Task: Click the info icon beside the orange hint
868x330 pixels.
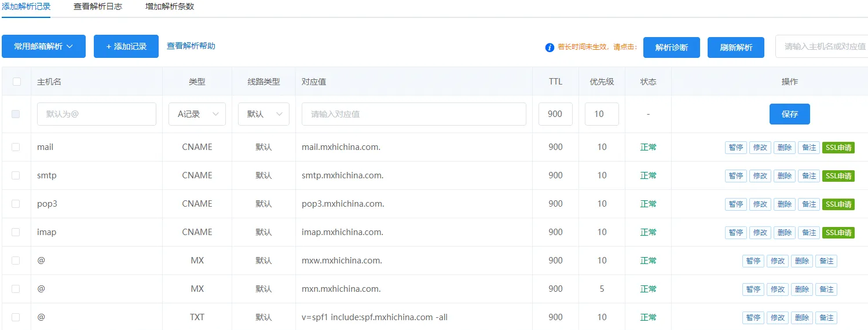Action: click(550, 47)
